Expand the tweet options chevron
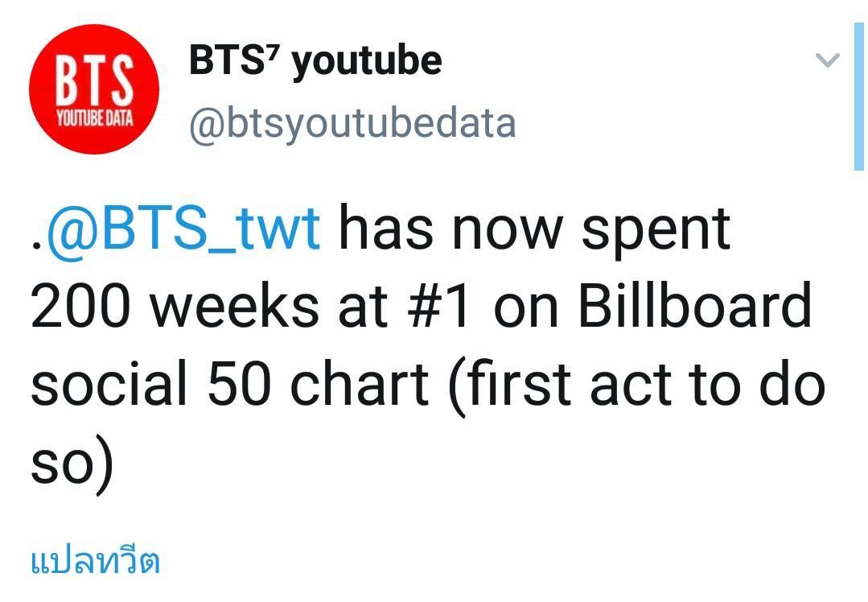868x602 pixels. tap(828, 60)
